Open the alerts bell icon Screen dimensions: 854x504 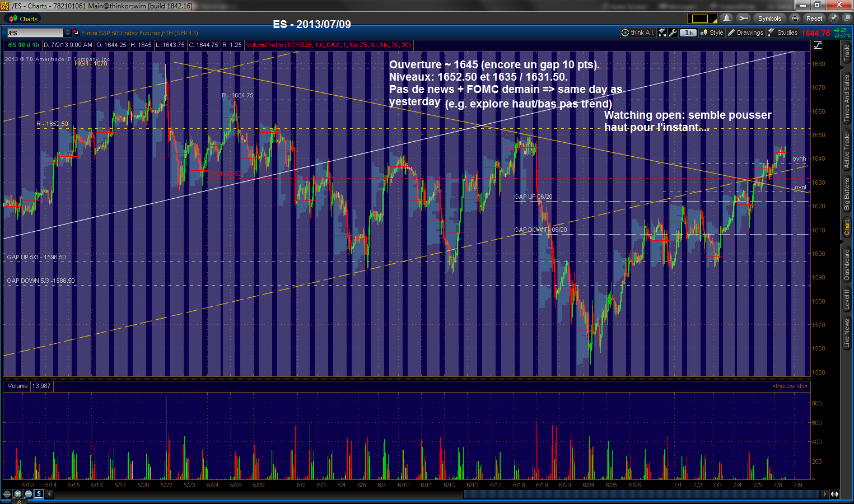[x=727, y=18]
